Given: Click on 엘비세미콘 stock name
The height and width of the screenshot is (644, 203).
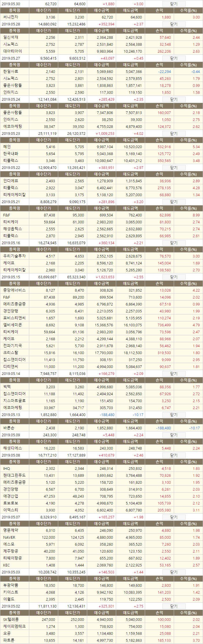Looking at the screenshot, I should 12,325.
